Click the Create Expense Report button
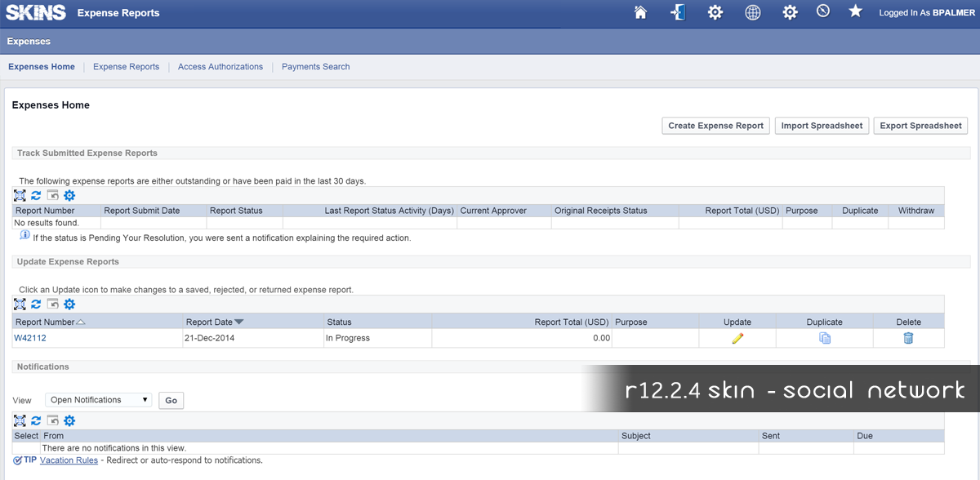The width and height of the screenshot is (980, 480). [x=715, y=126]
